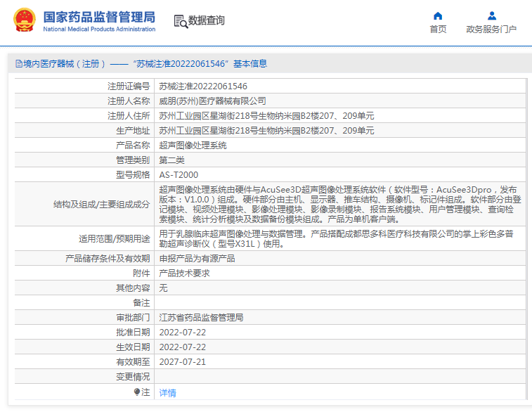Viewport: 532px width, 412px height.
Task: Click 申报产品为有源产品 value
Action: (x=197, y=259)
